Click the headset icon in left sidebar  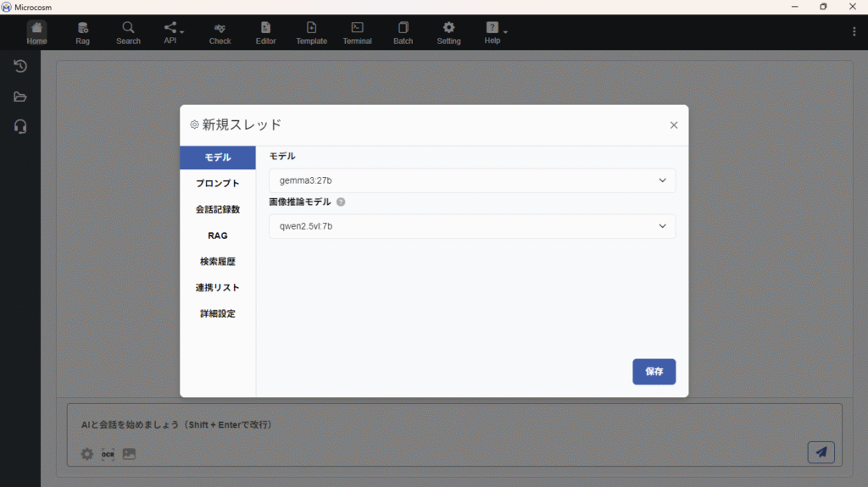coord(20,126)
